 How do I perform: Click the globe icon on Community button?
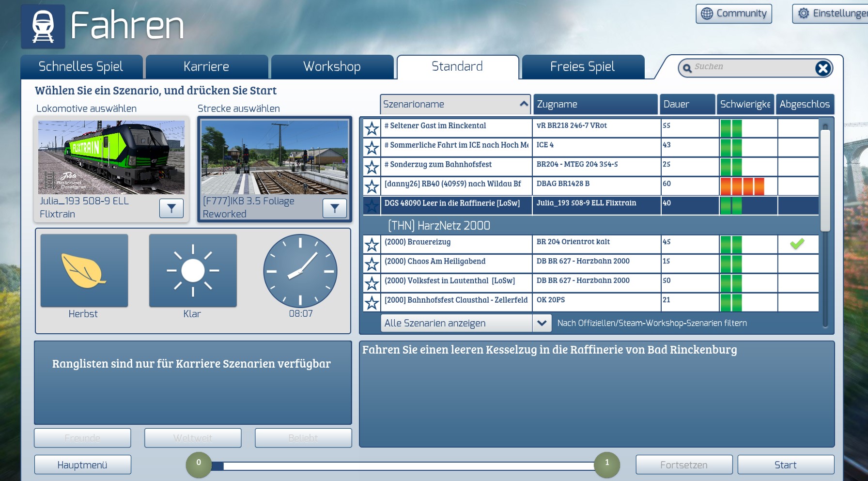click(707, 14)
